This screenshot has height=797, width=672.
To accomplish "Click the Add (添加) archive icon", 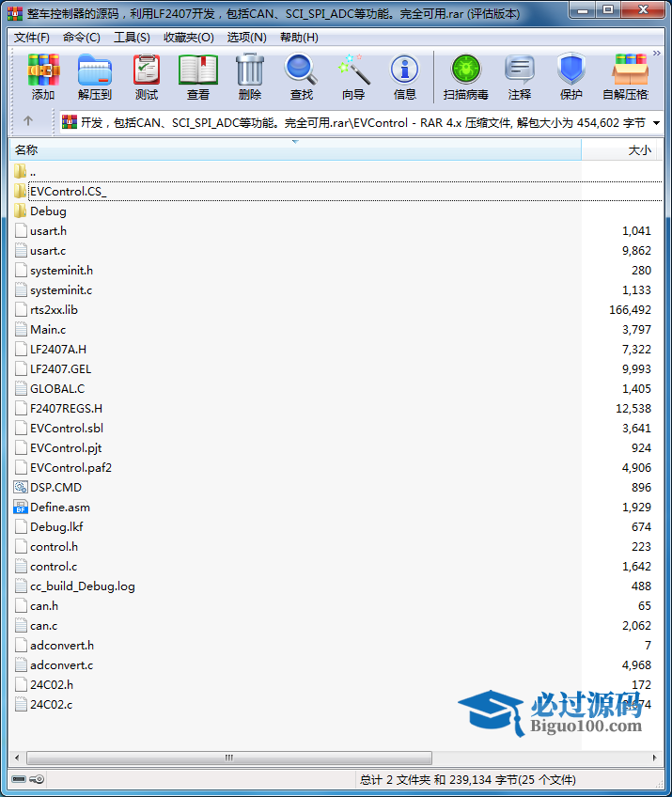I will coord(43,77).
